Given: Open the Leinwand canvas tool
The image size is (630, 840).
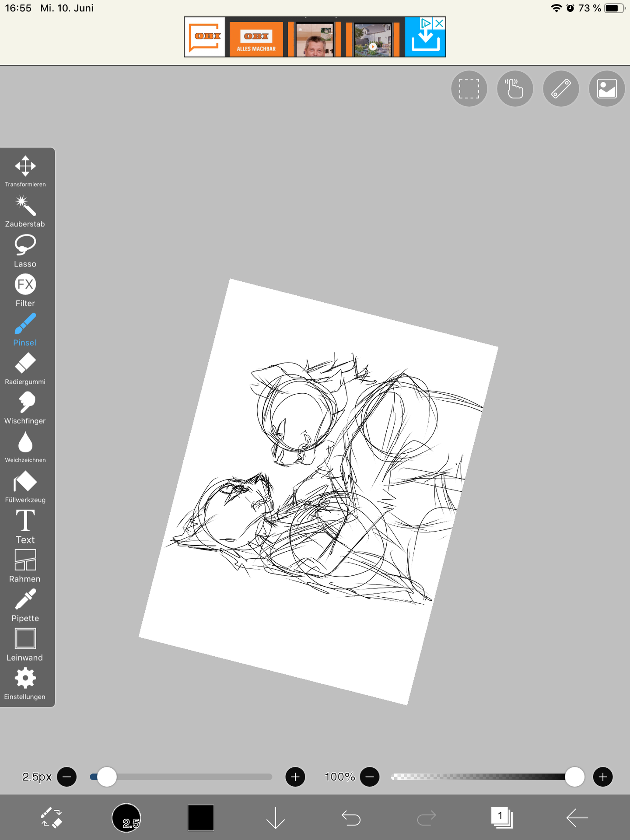Looking at the screenshot, I should pyautogui.click(x=25, y=645).
